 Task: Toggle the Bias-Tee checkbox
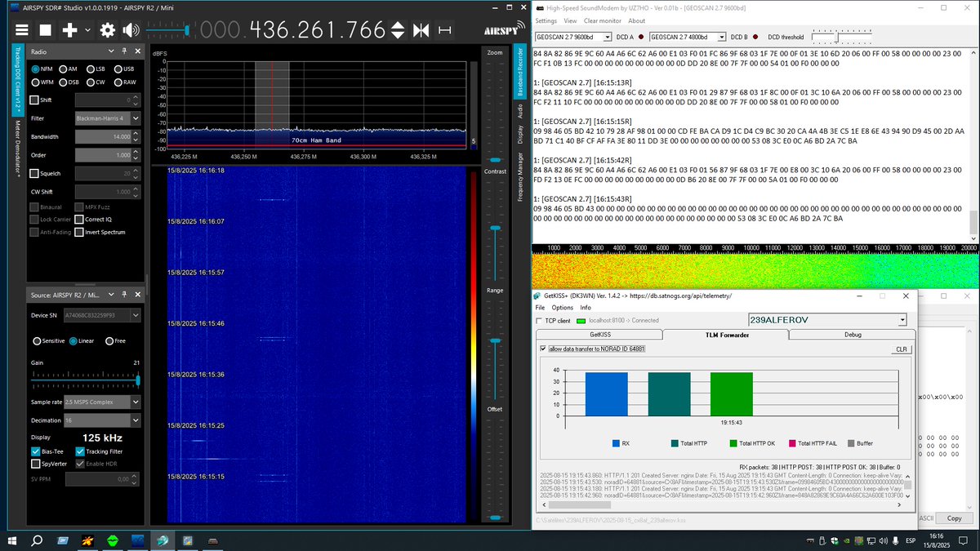pyautogui.click(x=35, y=451)
